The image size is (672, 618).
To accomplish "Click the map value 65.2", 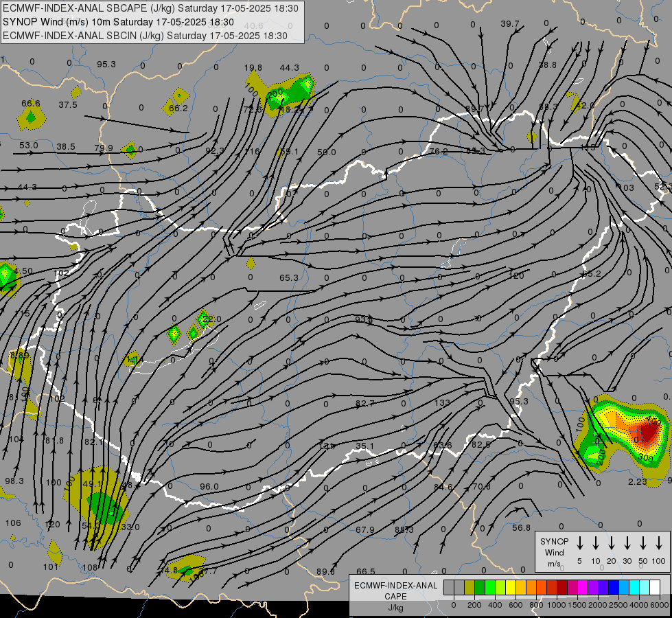I will (x=592, y=273).
